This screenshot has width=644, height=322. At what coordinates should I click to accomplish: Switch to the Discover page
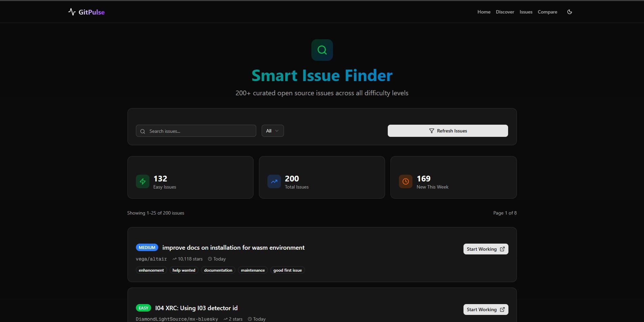pyautogui.click(x=505, y=12)
